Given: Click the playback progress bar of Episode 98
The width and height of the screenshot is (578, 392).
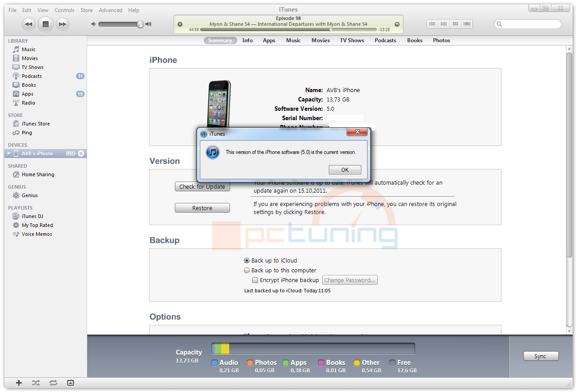Looking at the screenshot, I should pyautogui.click(x=288, y=30).
